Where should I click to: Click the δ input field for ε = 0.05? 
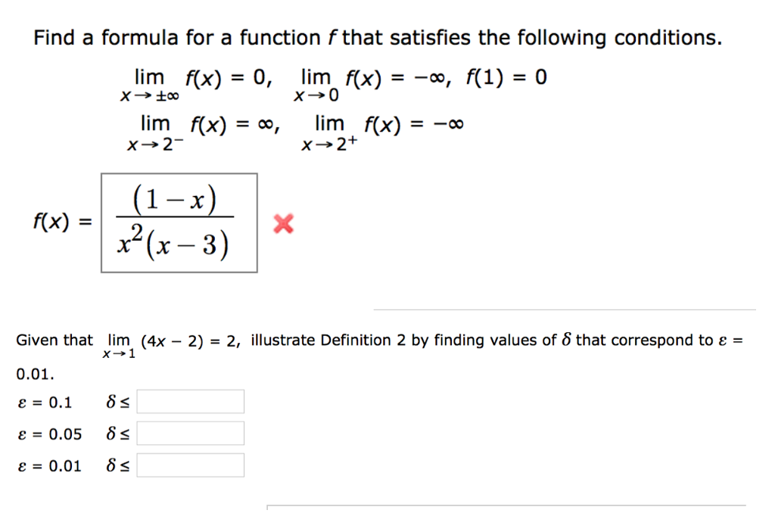pyautogui.click(x=190, y=434)
